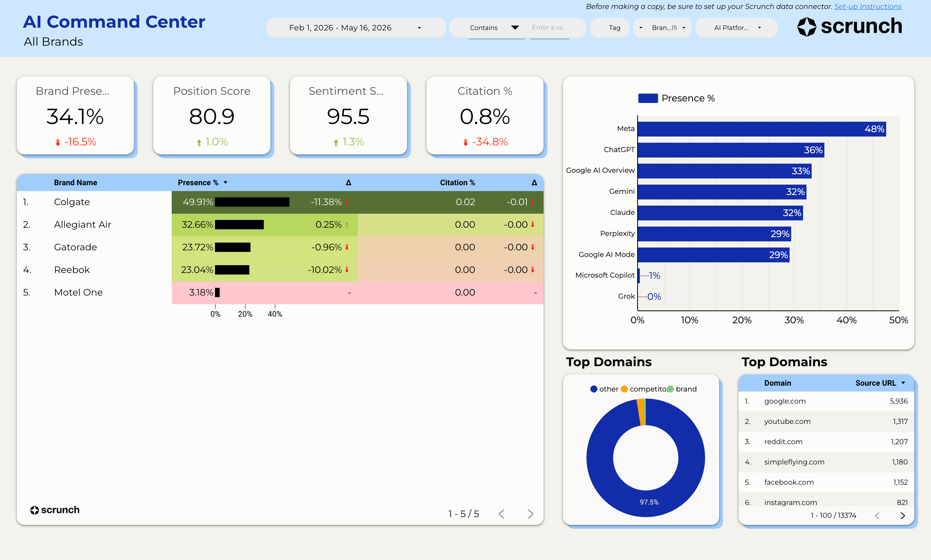Image resolution: width=931 pixels, height=560 pixels.
Task: Toggle the 'other' legend dot in donut chart
Action: [594, 389]
